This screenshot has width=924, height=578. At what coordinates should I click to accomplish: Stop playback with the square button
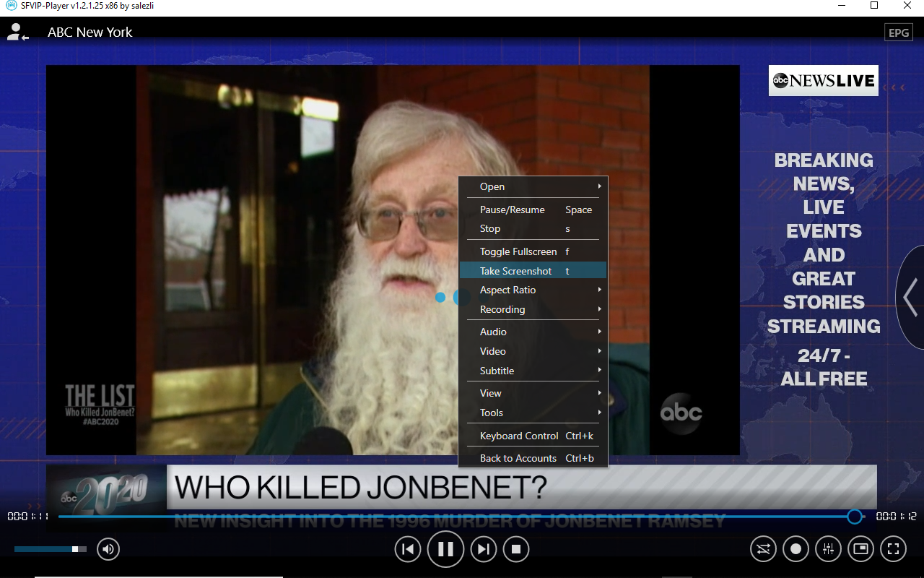pyautogui.click(x=516, y=549)
